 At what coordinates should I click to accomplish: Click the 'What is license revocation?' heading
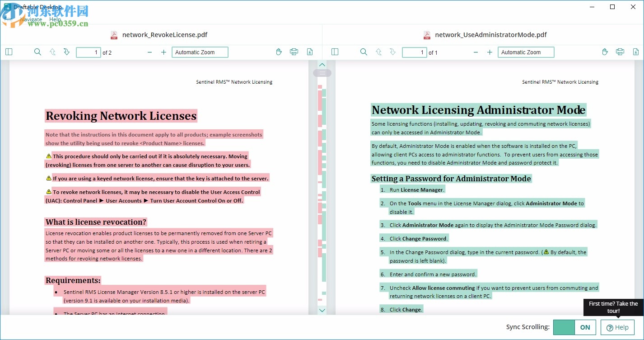(x=96, y=222)
